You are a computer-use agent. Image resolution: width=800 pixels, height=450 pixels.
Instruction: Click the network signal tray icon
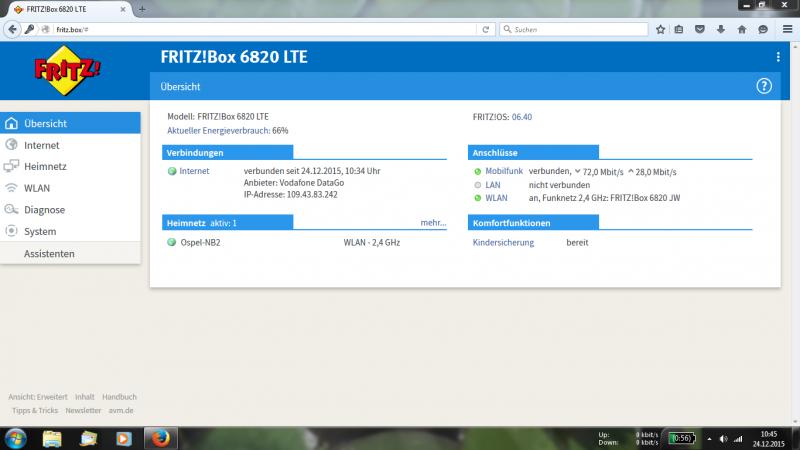738,439
